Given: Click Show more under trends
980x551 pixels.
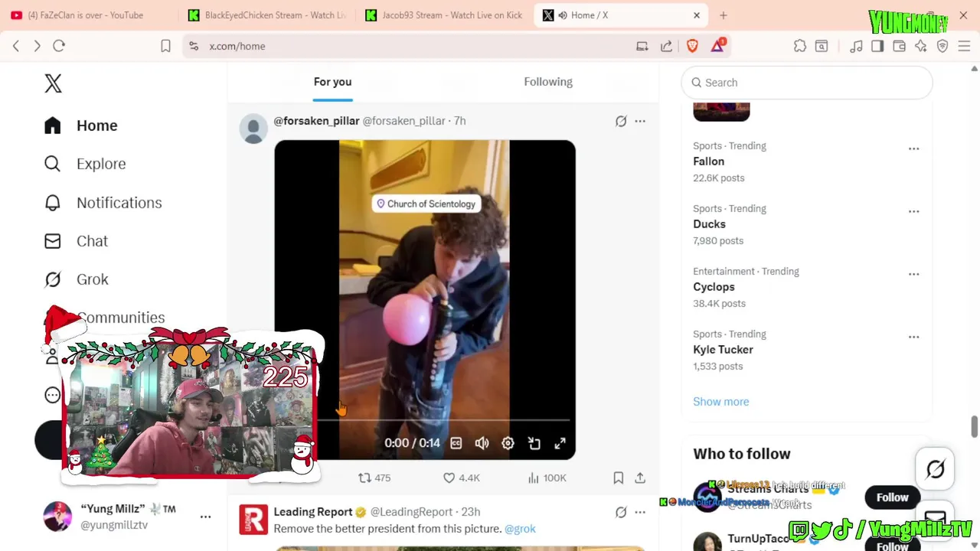Looking at the screenshot, I should tap(721, 402).
